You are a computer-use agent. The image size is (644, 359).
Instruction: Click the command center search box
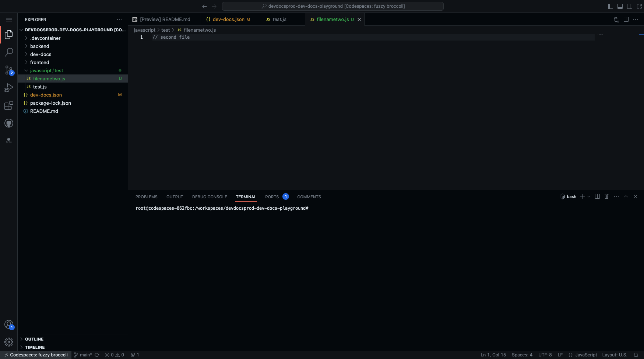[332, 6]
